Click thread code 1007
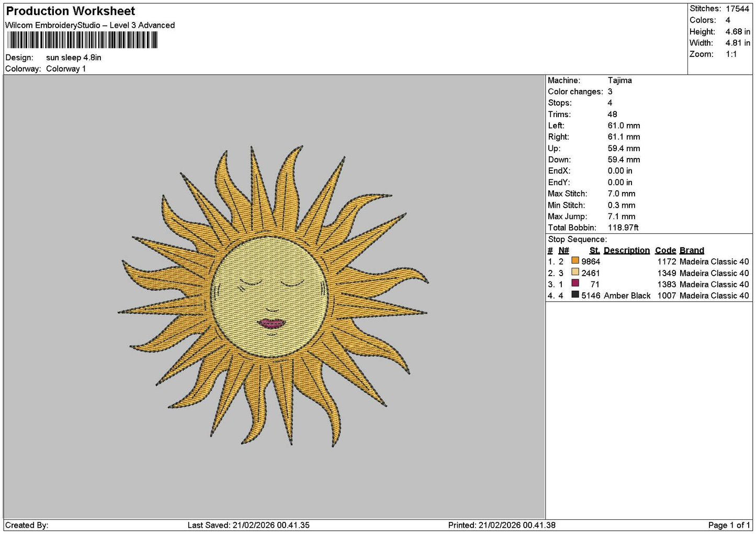This screenshot has width=756, height=534. (x=667, y=296)
